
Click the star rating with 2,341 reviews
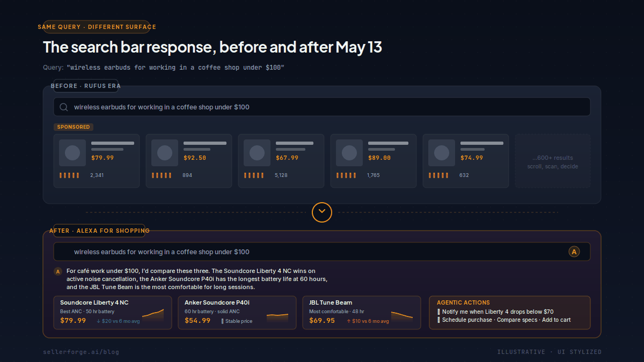(69, 175)
